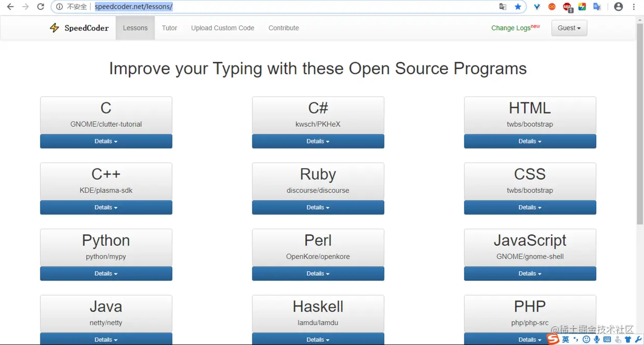Expand Details under the Python lesson
Image resolution: width=644 pixels, height=345 pixels.
(106, 273)
